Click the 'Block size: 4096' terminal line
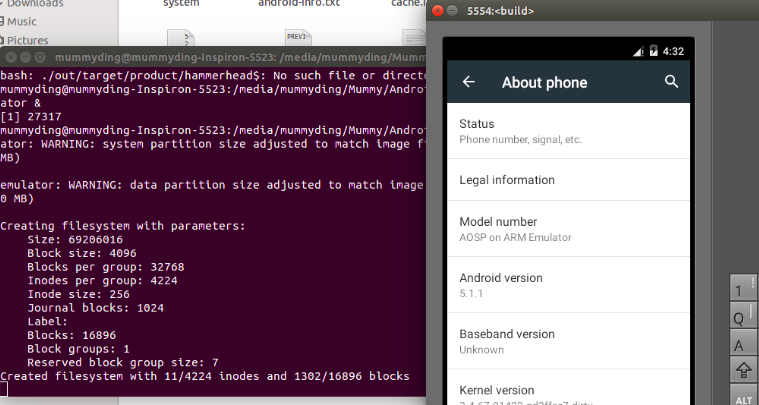Image resolution: width=759 pixels, height=405 pixels. (82, 253)
